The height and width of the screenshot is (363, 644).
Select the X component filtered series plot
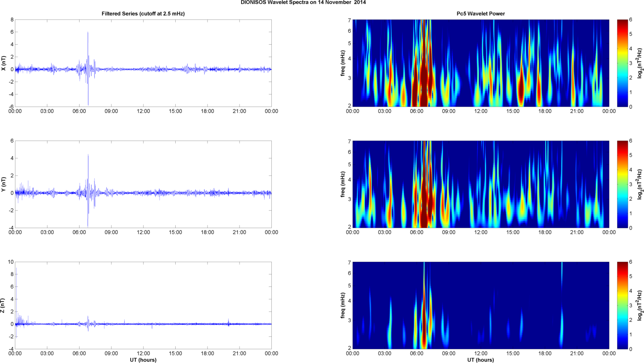pyautogui.click(x=143, y=63)
